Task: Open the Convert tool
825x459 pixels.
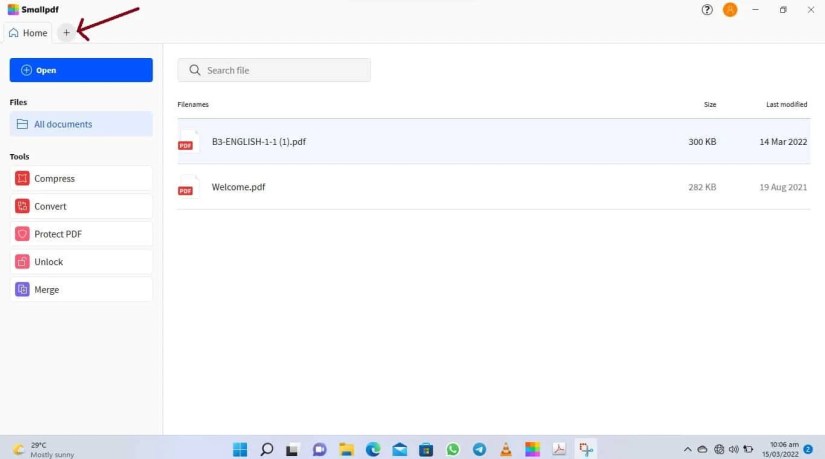Action: (x=81, y=206)
